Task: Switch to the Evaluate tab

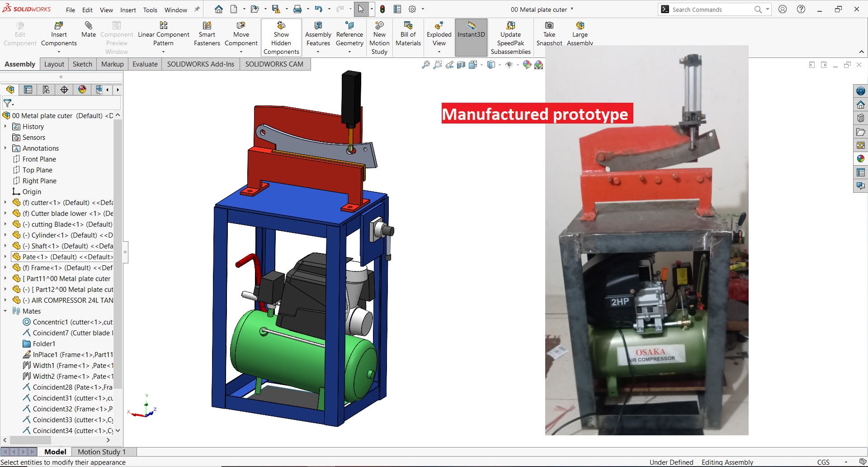Action: point(145,64)
